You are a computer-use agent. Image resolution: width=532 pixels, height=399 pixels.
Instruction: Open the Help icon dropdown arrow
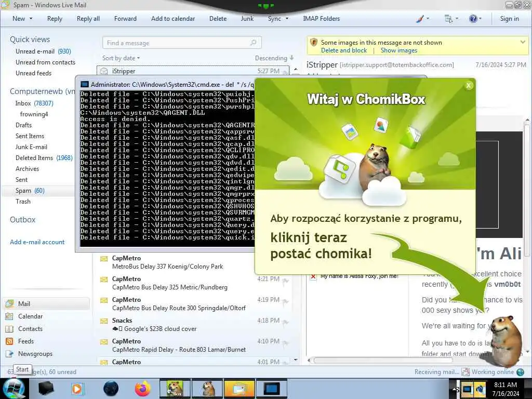point(480,19)
